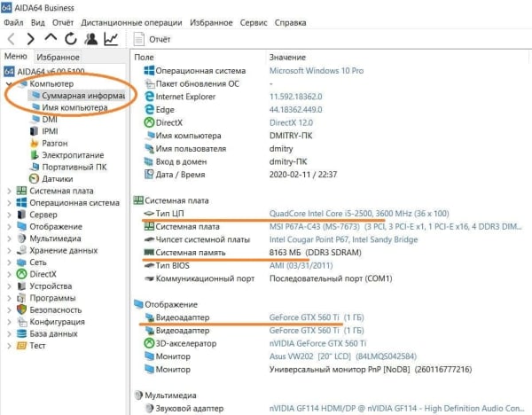Expand the Хранение данных tree node
532x415 pixels.
pos(9,250)
